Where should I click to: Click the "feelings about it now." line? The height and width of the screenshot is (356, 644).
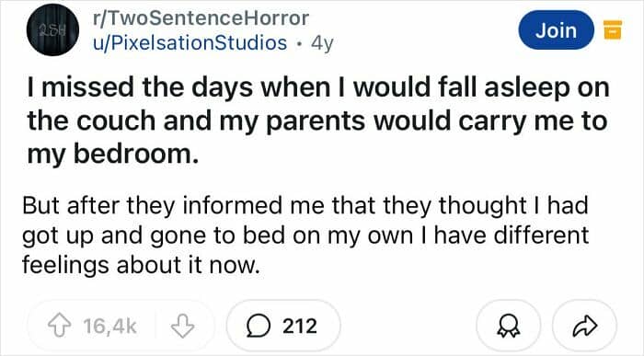(x=142, y=265)
